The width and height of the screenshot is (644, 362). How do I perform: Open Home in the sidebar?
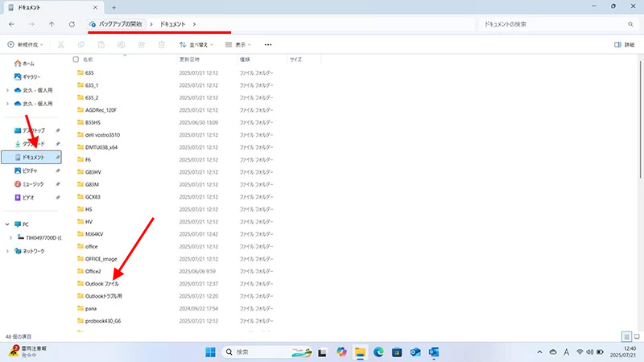tap(28, 63)
